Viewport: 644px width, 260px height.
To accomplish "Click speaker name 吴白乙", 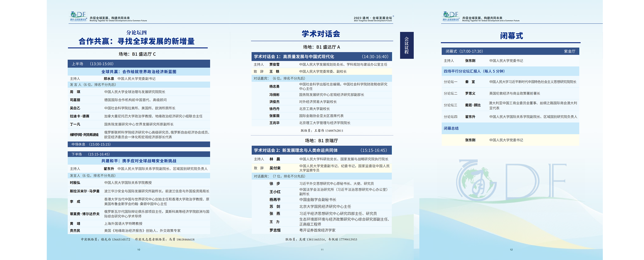I will 75,108.
